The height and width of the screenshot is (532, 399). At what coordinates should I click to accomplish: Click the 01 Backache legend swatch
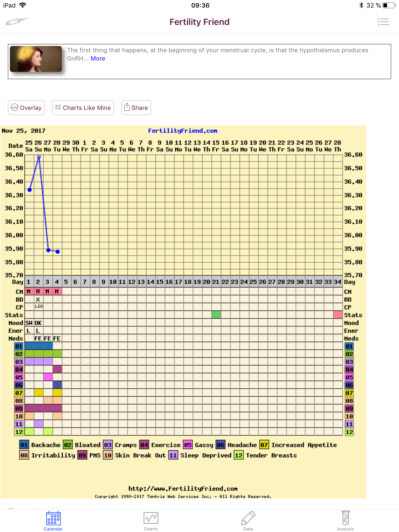(x=24, y=445)
